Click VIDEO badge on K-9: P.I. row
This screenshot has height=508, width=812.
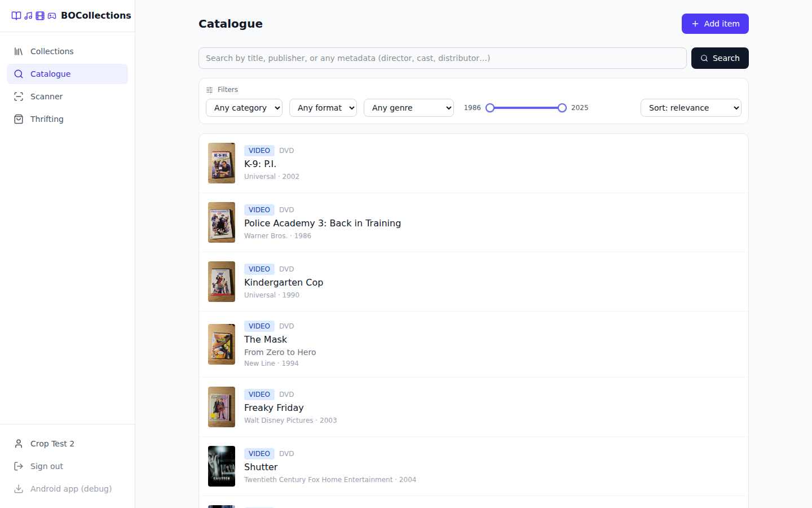[x=259, y=151]
